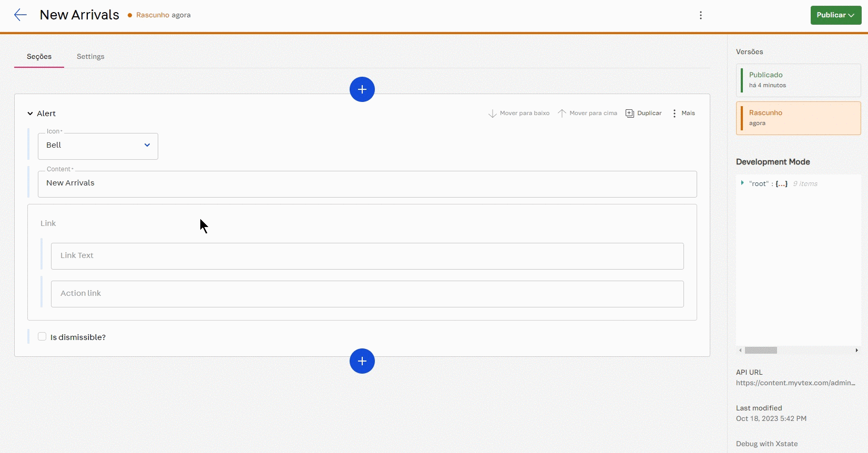This screenshot has width=868, height=453.
Task: Click the bottom blue plus add-section button
Action: (x=362, y=361)
